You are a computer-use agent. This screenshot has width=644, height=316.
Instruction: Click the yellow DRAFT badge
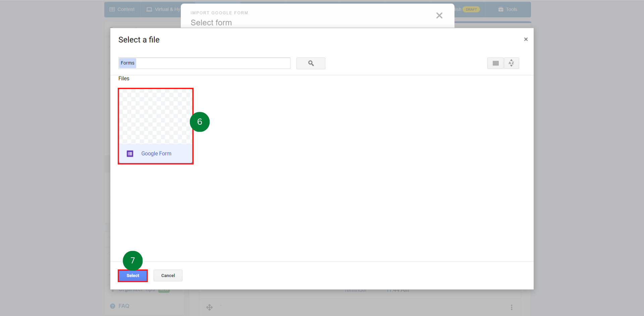pos(471,9)
